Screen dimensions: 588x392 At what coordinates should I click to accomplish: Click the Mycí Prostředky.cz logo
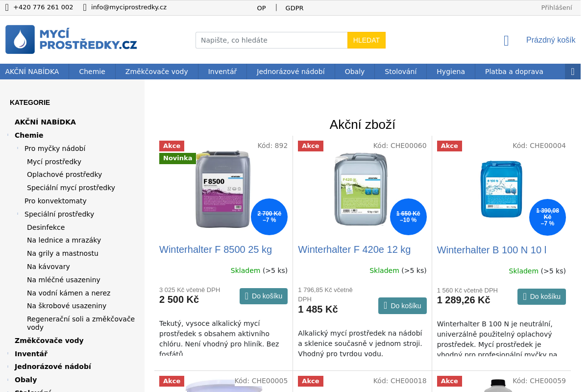point(71,40)
